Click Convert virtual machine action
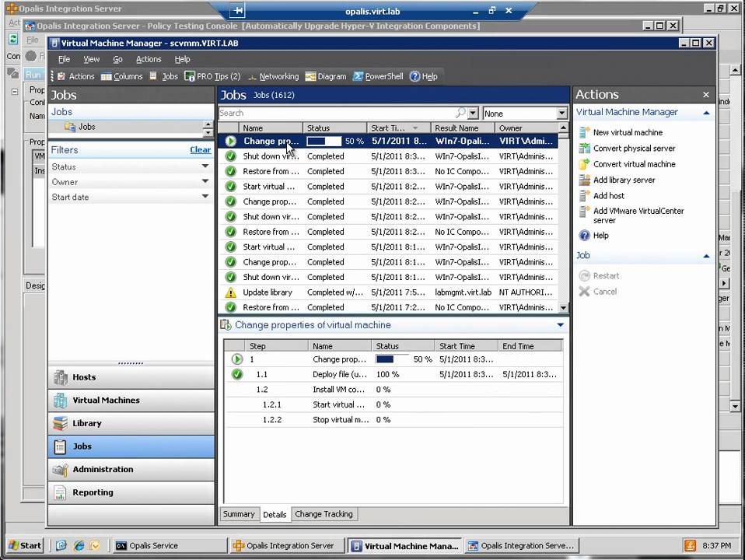The width and height of the screenshot is (745, 560). [x=627, y=164]
